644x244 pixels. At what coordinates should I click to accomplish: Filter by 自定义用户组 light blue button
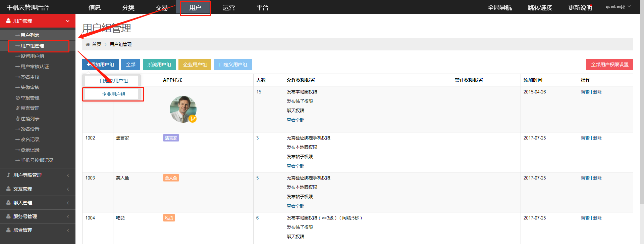coord(233,65)
